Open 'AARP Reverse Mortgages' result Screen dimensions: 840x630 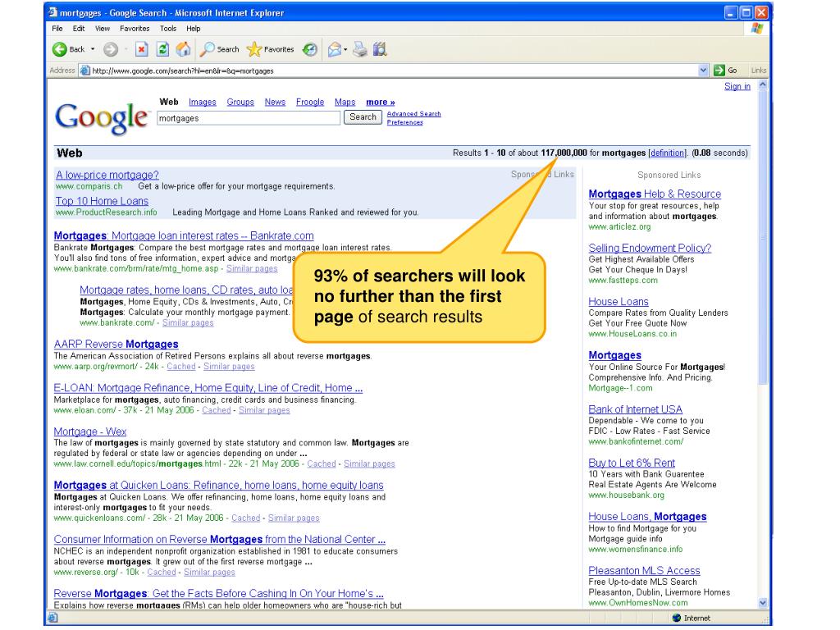(x=116, y=344)
